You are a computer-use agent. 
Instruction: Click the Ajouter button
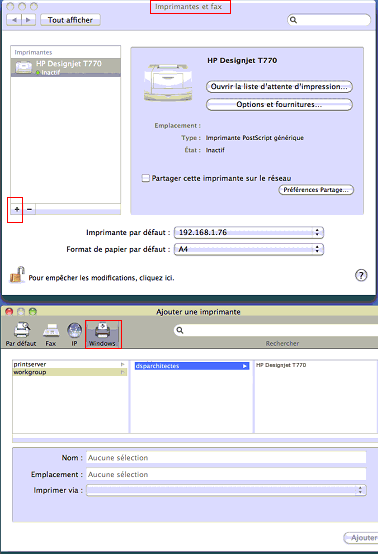(361, 538)
